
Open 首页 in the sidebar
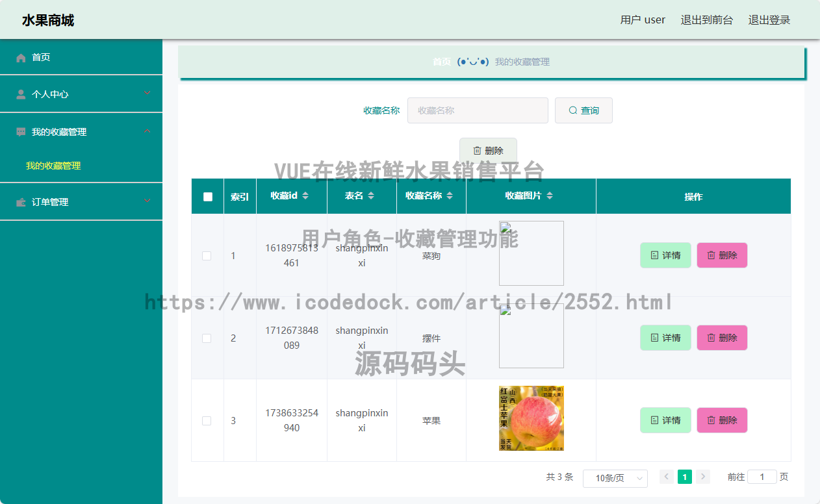(x=81, y=57)
